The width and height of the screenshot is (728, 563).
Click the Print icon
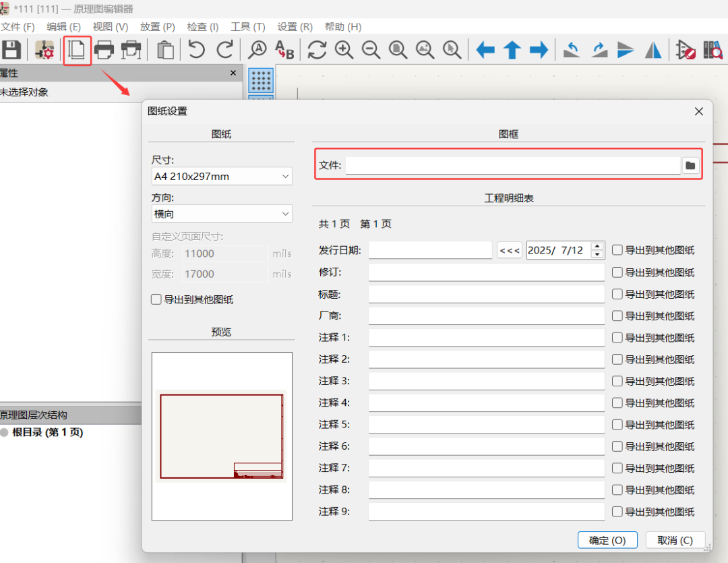104,50
